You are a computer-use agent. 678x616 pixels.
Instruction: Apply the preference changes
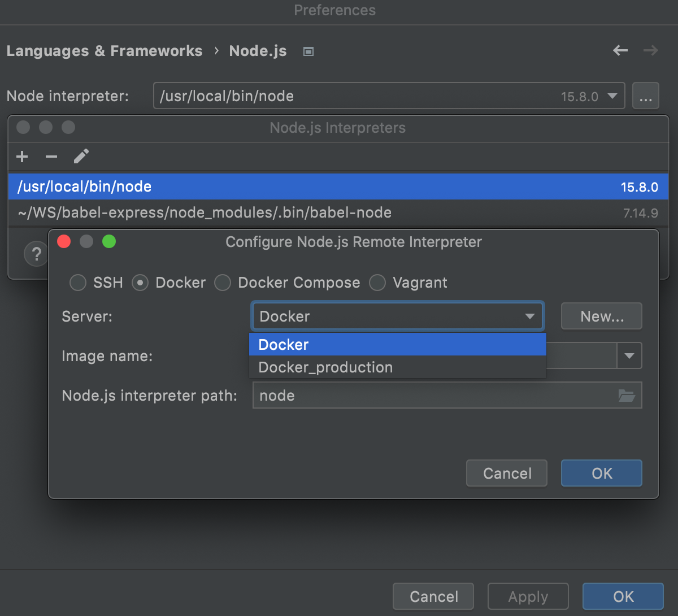527,596
